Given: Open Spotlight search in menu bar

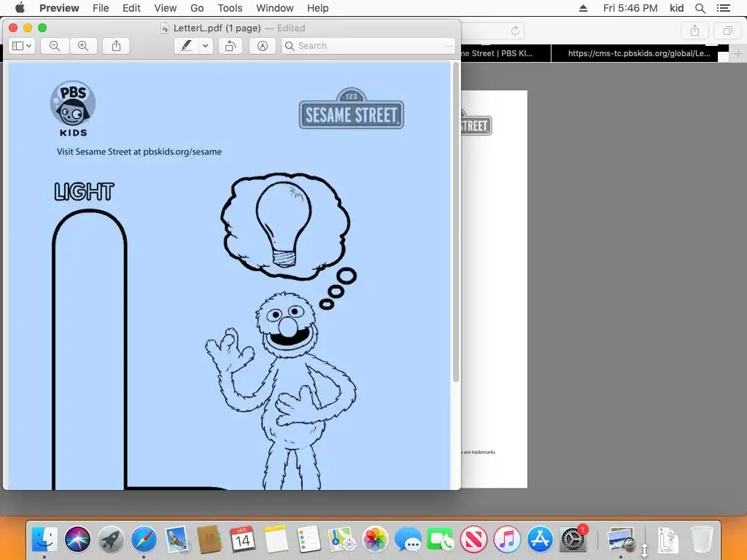Looking at the screenshot, I should [700, 8].
